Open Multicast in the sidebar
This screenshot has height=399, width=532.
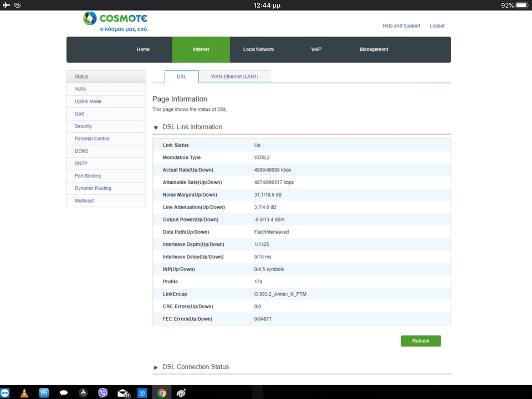106,201
